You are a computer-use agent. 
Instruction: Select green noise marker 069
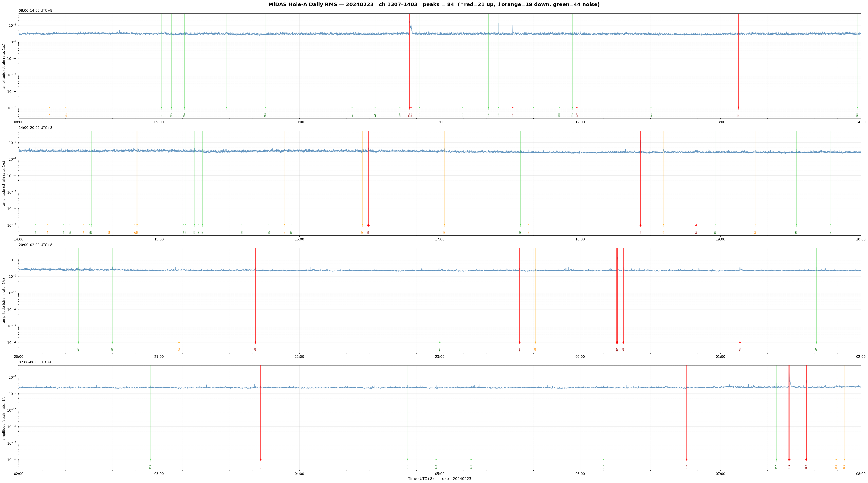tap(816, 342)
